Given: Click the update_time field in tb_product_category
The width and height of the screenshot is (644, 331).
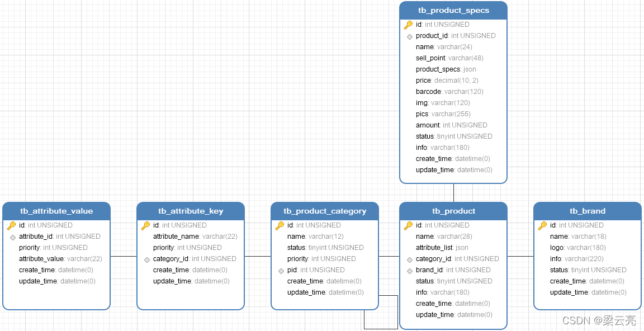Looking at the screenshot, I should [x=325, y=292].
